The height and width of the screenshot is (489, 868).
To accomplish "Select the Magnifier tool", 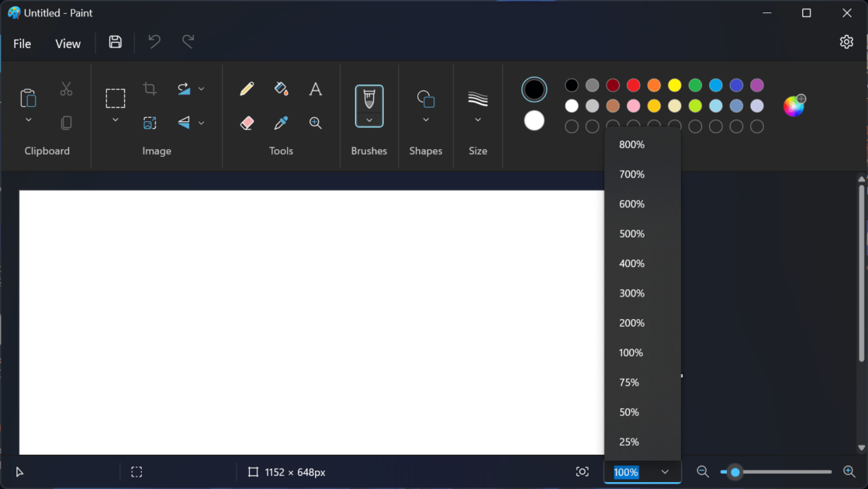I will [315, 122].
